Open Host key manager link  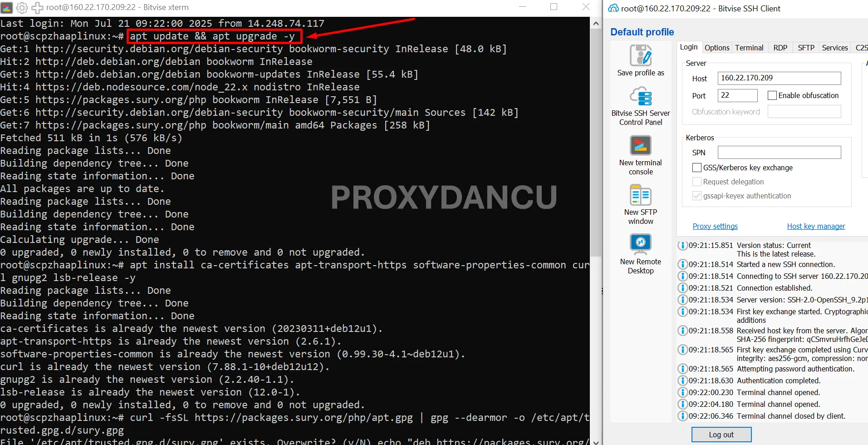pyautogui.click(x=816, y=226)
